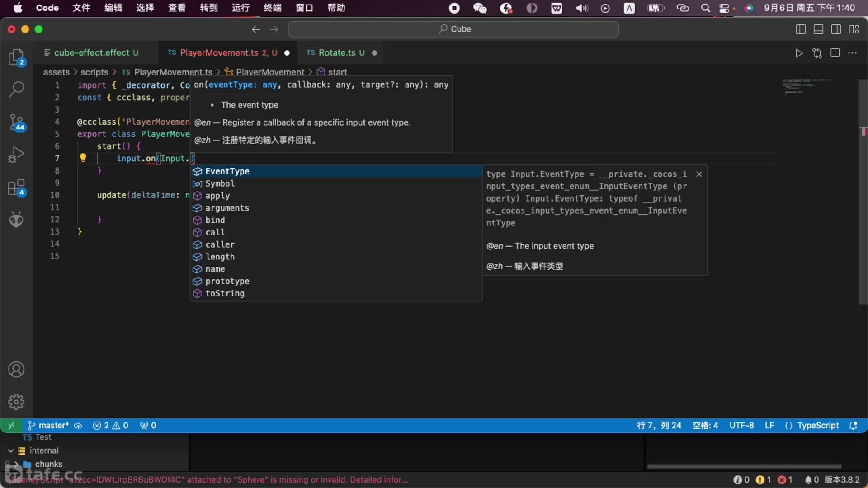Screen dimensions: 868x488
Task: Open the Extensions view in activity bar
Action: point(16,187)
